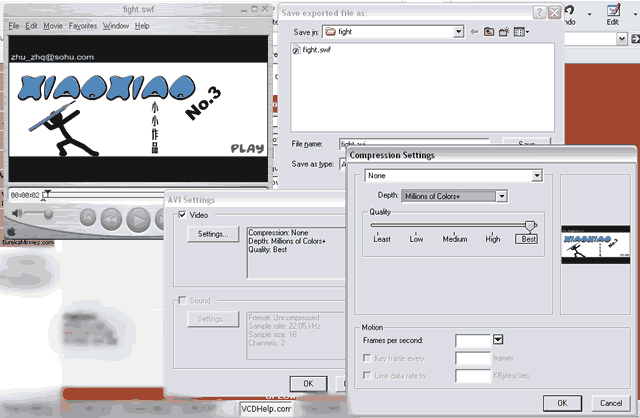Open the Frames per second dropdown arrow
The height and width of the screenshot is (418, 640).
click(498, 340)
